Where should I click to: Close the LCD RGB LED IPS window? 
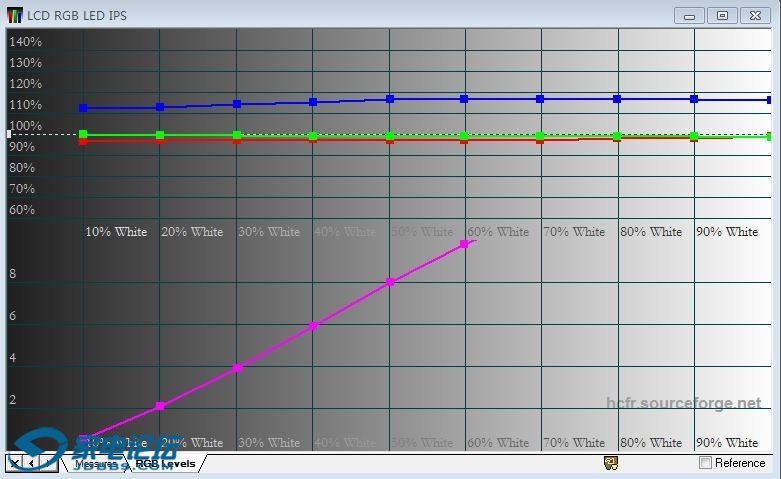click(756, 16)
